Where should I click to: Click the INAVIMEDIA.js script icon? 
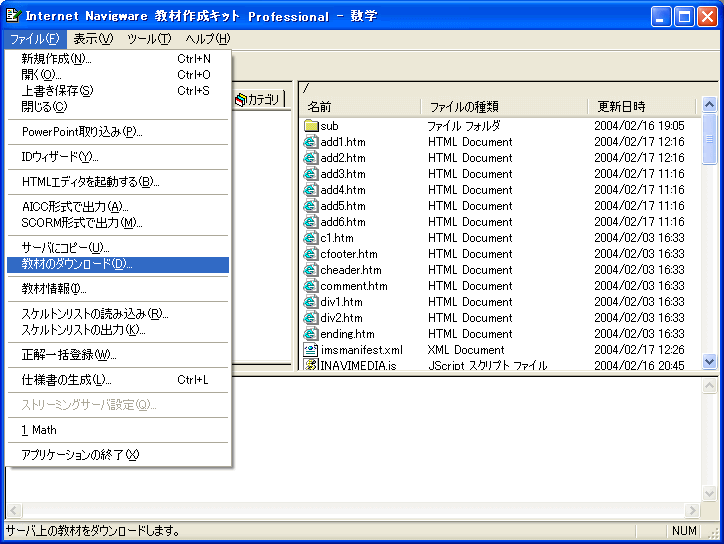click(x=311, y=364)
